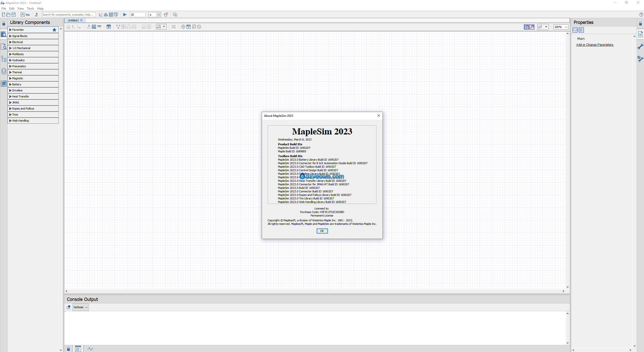This screenshot has height=352, width=644.
Task: Open a model with the folder icon
Action: 9,15
